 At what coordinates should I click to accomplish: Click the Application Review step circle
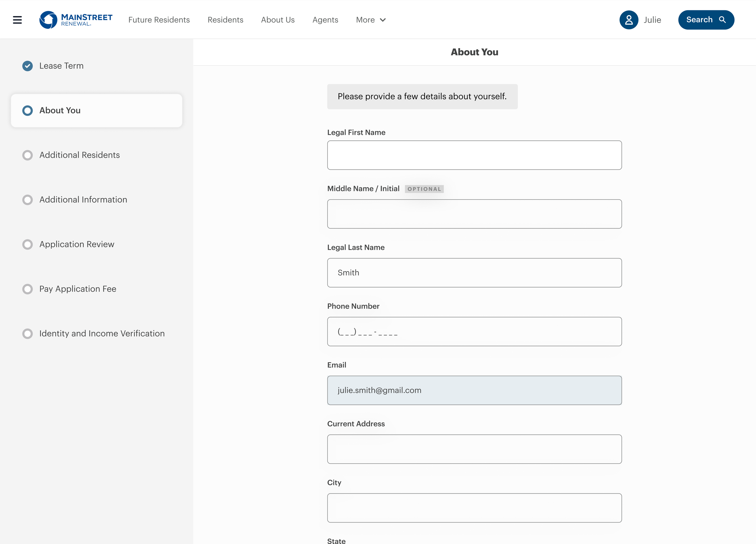click(27, 245)
